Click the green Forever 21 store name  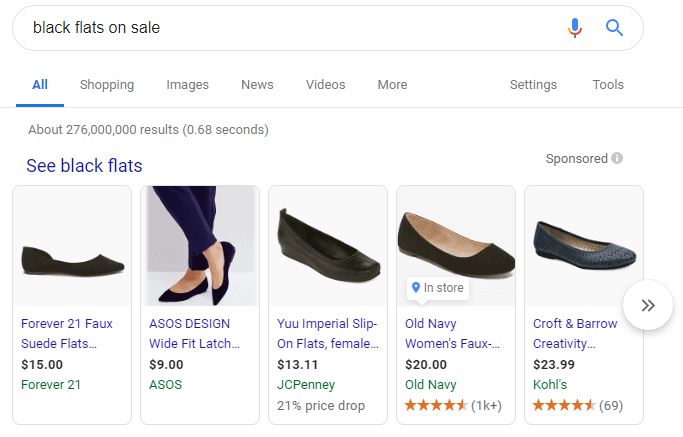51,385
